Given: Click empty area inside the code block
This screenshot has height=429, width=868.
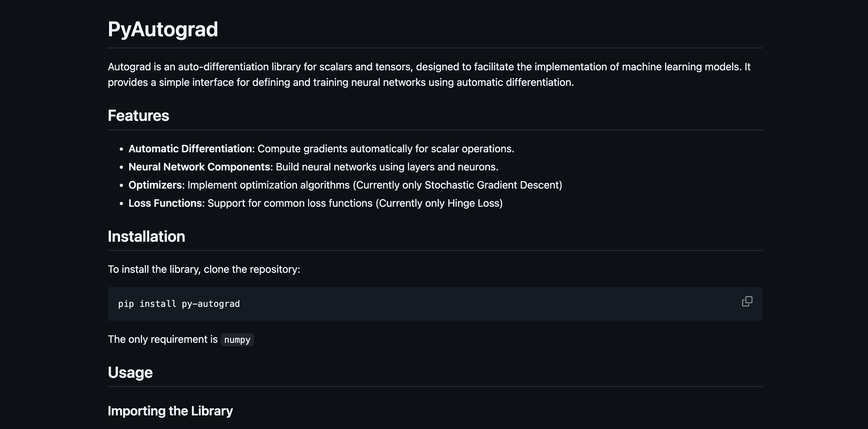Looking at the screenshot, I should (x=472, y=304).
